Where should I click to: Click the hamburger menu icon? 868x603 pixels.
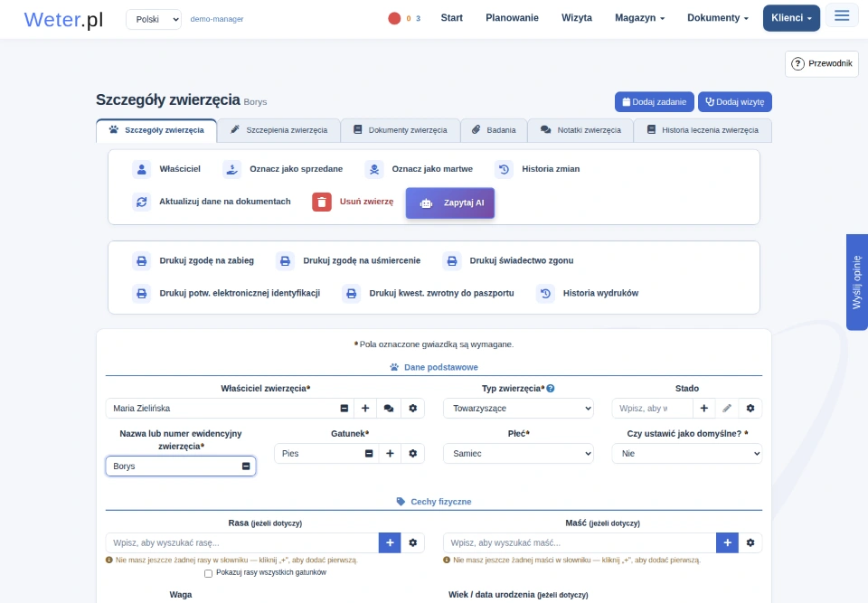(x=842, y=15)
